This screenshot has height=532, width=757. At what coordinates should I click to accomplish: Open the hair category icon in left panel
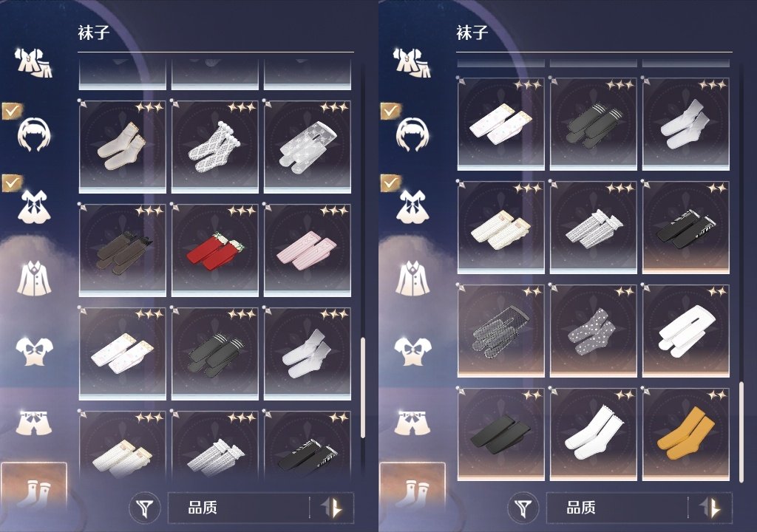point(34,134)
